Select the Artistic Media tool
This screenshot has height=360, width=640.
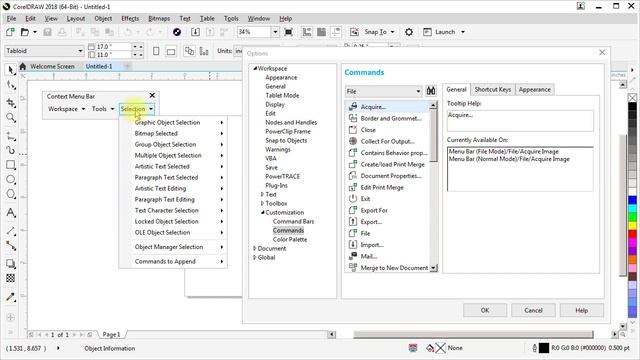tap(11, 150)
